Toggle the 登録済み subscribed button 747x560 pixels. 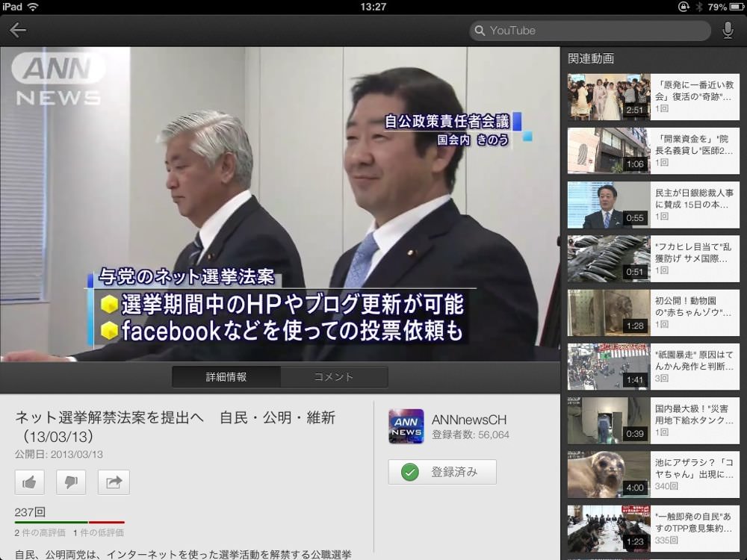coord(442,472)
